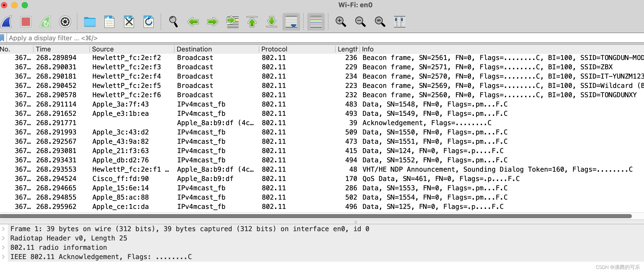Sort packets by the Protocol column
Screen dimensions: 644x272
tap(274, 49)
